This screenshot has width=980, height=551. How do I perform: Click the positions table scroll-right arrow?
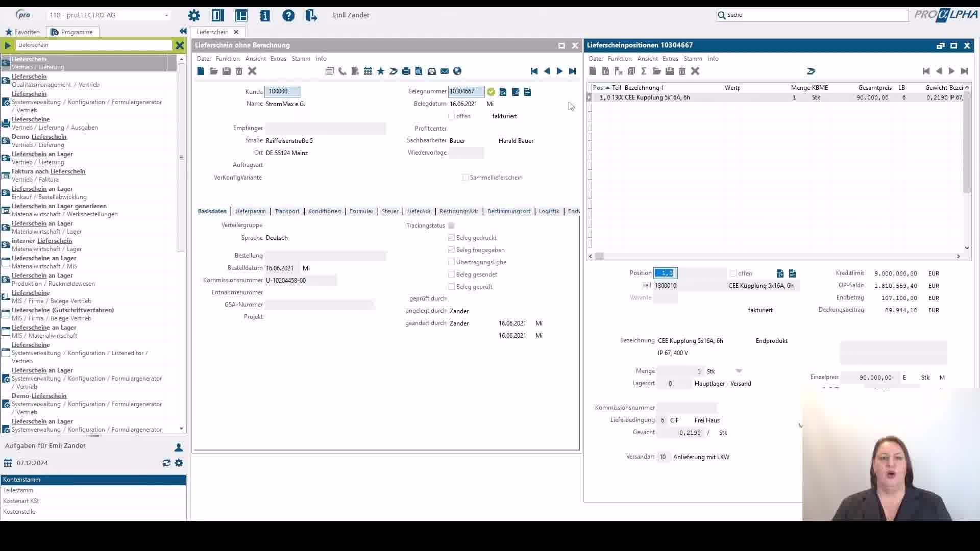pyautogui.click(x=958, y=256)
